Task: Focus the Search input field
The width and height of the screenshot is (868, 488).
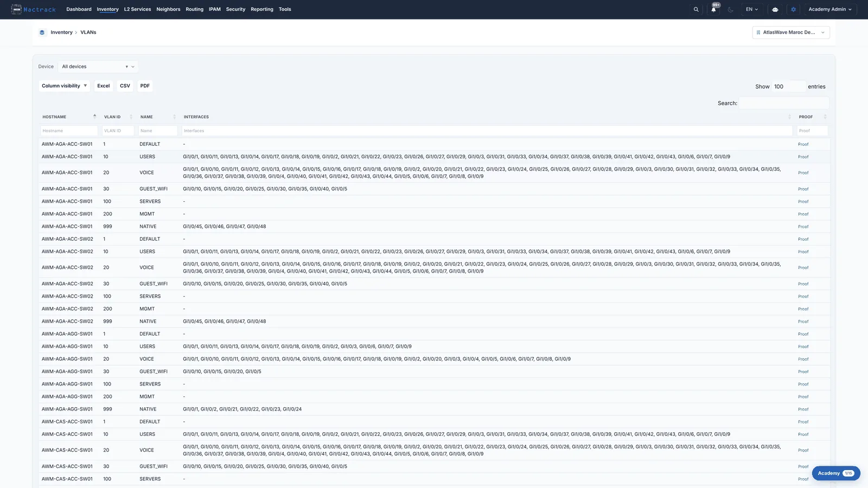Action: [x=784, y=103]
